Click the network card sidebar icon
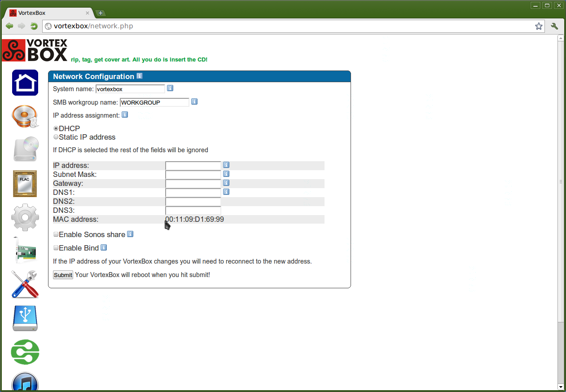This screenshot has height=392, width=566. pos(25,251)
